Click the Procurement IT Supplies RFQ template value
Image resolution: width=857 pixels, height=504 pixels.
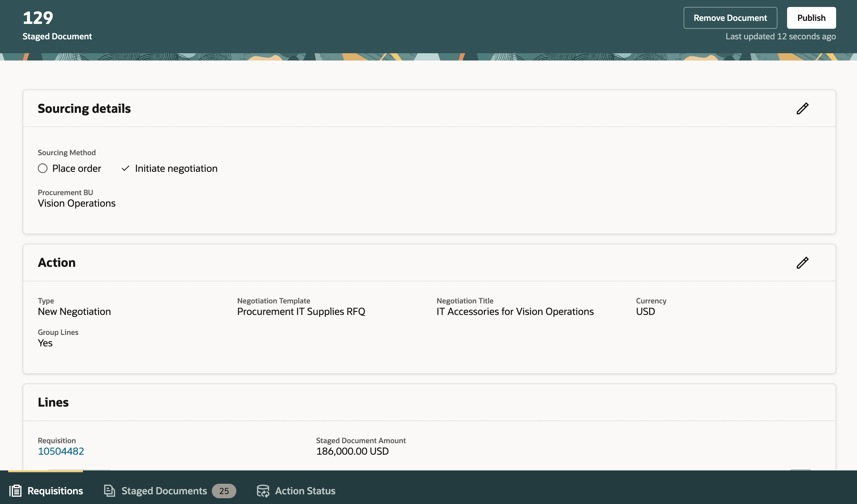(301, 311)
